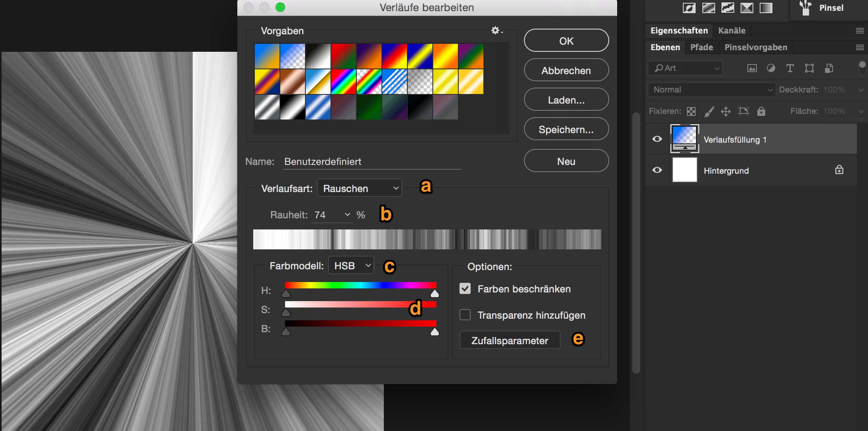868x431 pixels.
Task: Click the adjustment layer filter icon
Action: click(x=771, y=68)
